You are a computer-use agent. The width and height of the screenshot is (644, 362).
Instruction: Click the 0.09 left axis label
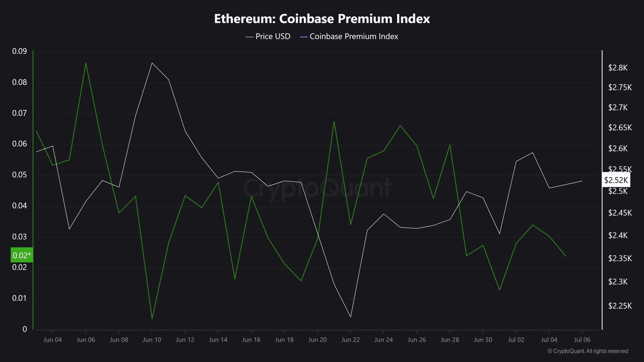[19, 51]
